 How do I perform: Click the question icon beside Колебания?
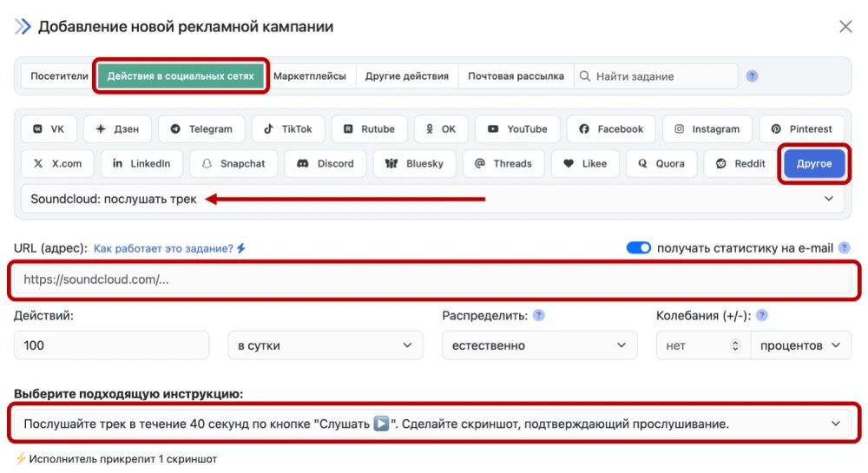tap(761, 316)
